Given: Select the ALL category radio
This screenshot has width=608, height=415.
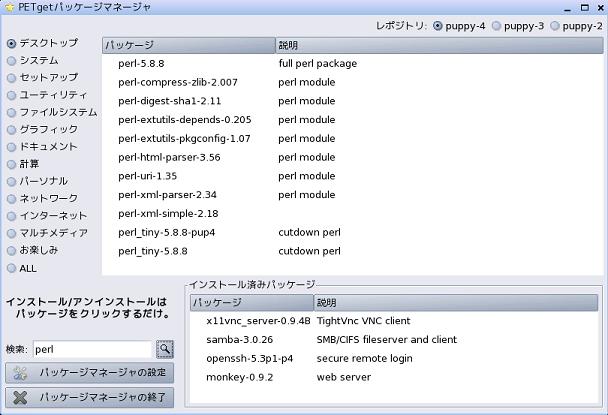Looking at the screenshot, I should pos(22,268).
